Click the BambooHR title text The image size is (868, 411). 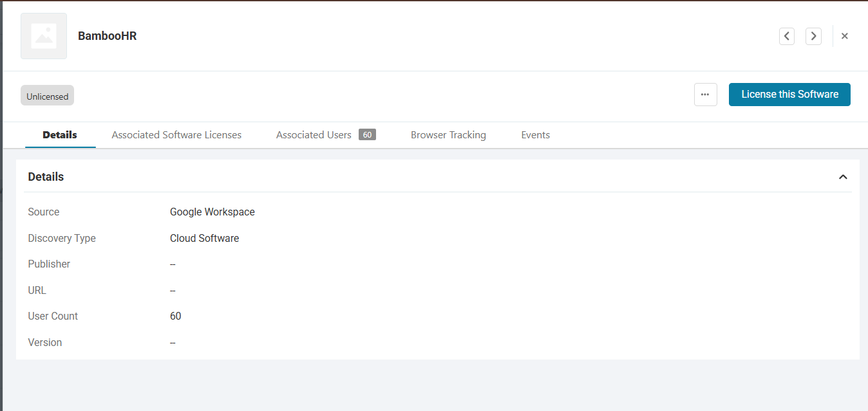[x=108, y=36]
